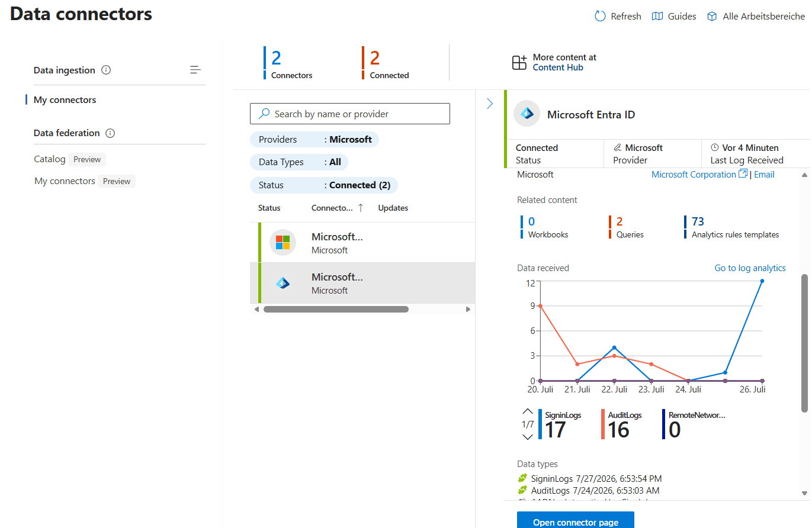Click the 73 Analytics rules templates count
The image size is (812, 528).
[x=731, y=227]
